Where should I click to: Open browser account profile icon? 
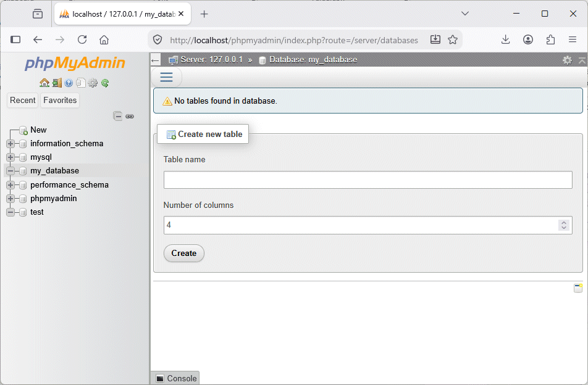(528, 39)
